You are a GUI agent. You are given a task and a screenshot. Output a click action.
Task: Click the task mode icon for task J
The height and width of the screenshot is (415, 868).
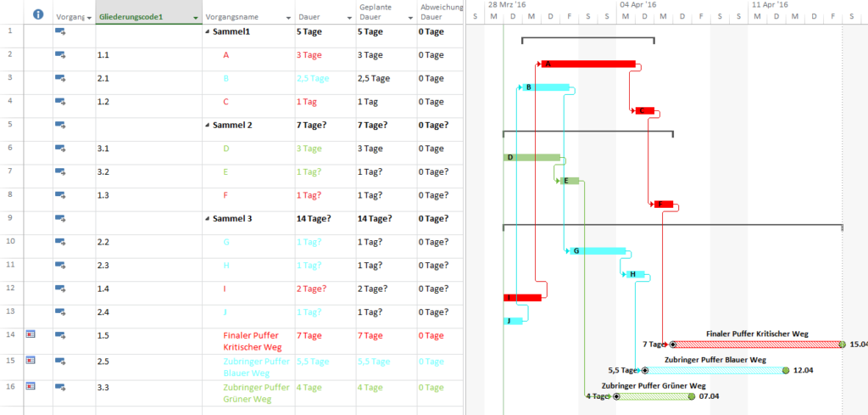pos(60,312)
